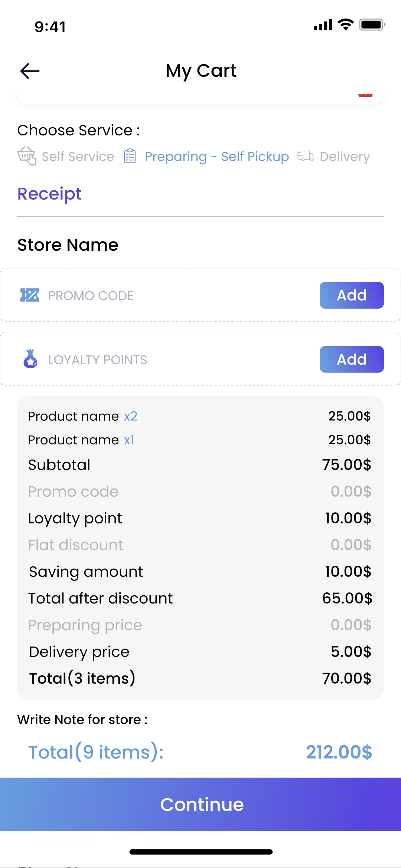401x868 pixels.
Task: Tap Write Note for store label
Action: click(x=82, y=720)
